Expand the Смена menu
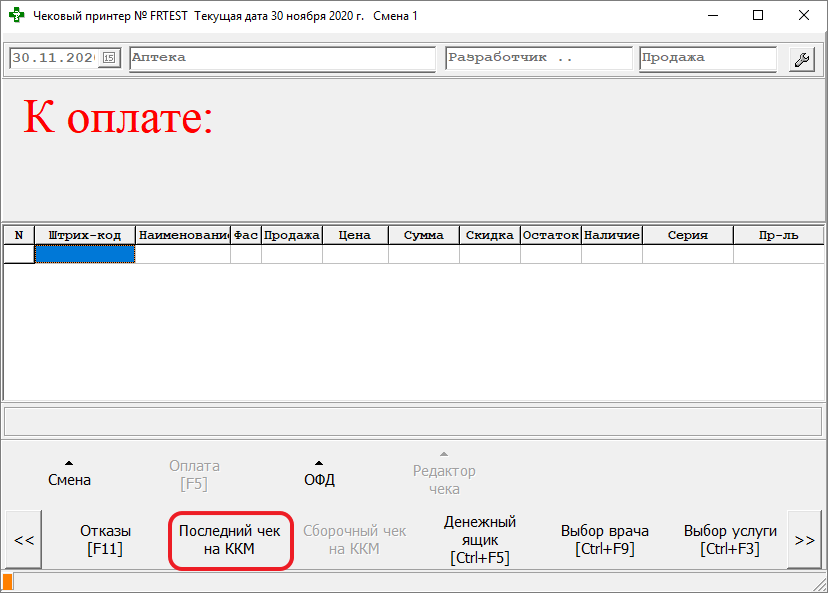Screen dimensions: 828x593 [x=69, y=473]
